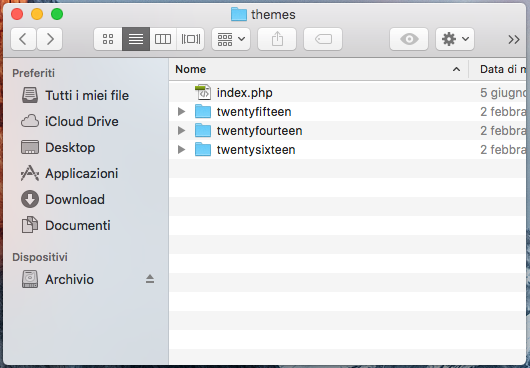530x368 pixels.
Task: Select the twentyfifteen folder name
Action: pos(254,112)
